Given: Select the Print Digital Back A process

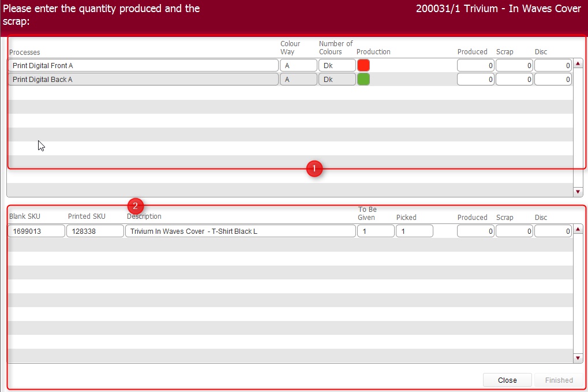Looking at the screenshot, I should pos(143,79).
